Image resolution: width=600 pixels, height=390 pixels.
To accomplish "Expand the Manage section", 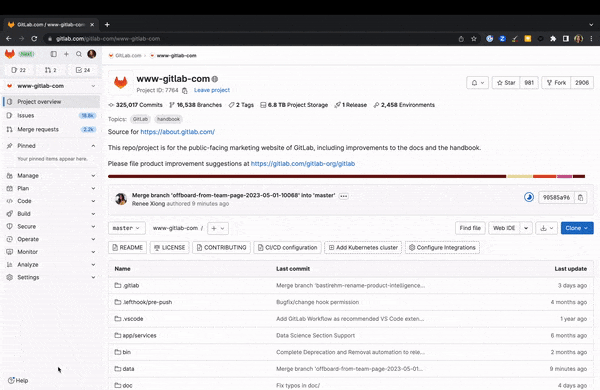I will pyautogui.click(x=51, y=176).
